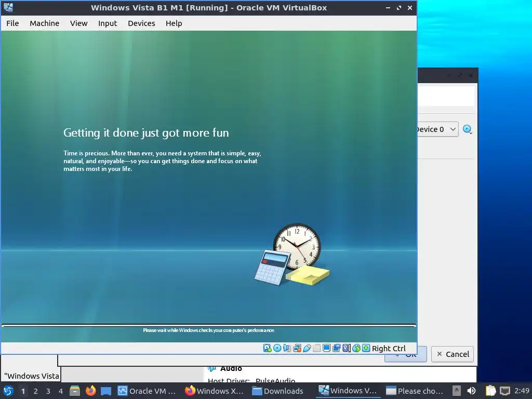Viewport: 532px width, 399px height.
Task: Click the shared folders status icon
Action: (x=316, y=348)
